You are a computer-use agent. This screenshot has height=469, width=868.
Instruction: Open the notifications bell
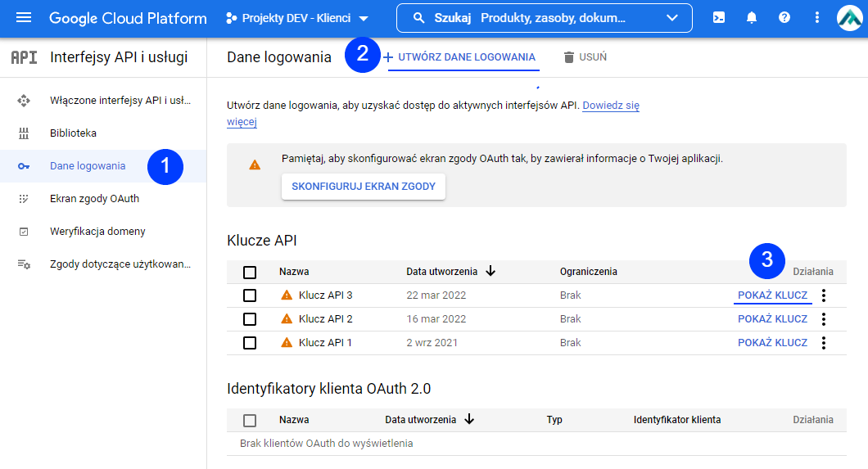pyautogui.click(x=751, y=18)
